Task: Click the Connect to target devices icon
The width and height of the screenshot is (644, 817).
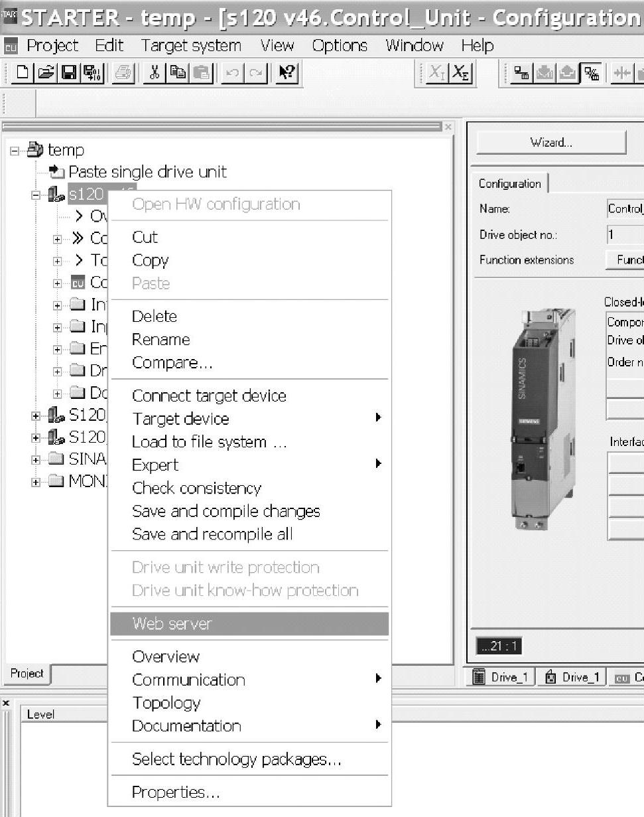Action: pyautogui.click(x=522, y=73)
